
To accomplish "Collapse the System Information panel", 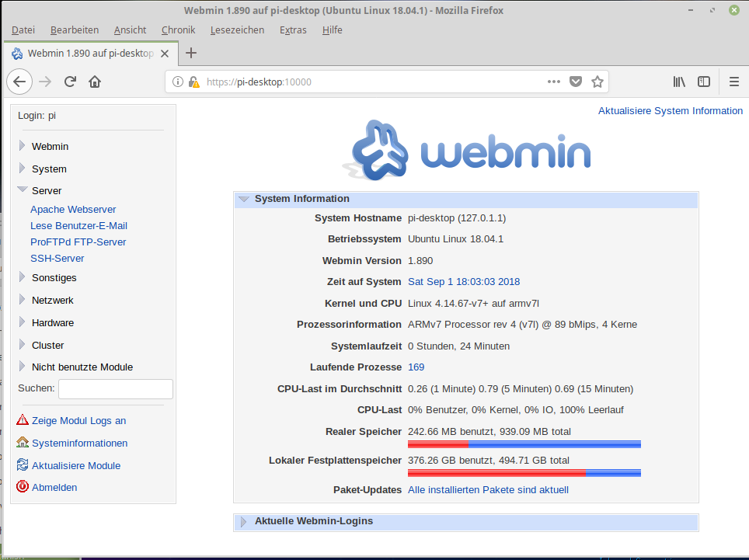I will pyautogui.click(x=301, y=199).
